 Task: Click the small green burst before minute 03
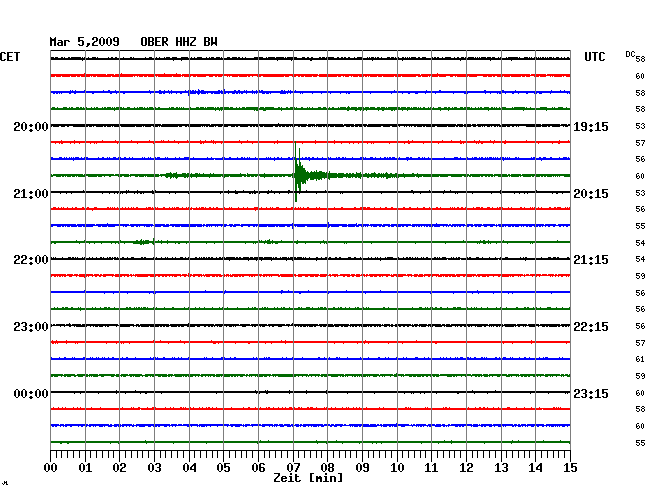tap(143, 242)
